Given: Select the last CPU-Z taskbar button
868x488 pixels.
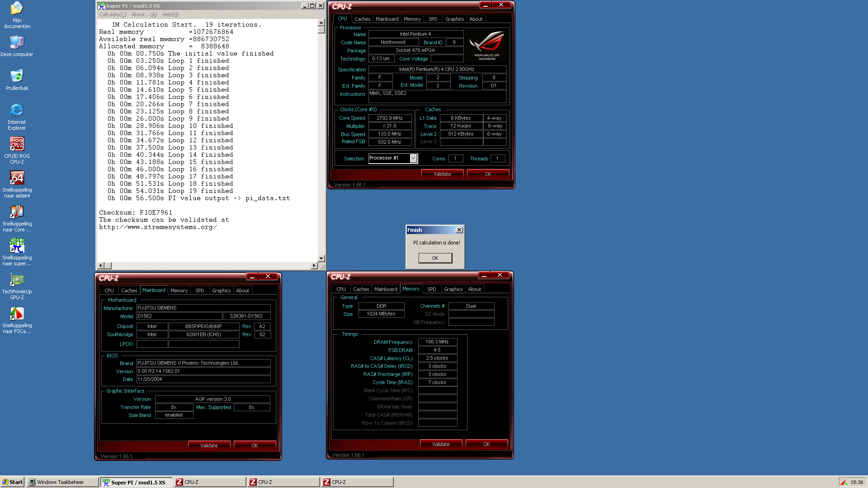Looking at the screenshot, I should click(x=357, y=482).
